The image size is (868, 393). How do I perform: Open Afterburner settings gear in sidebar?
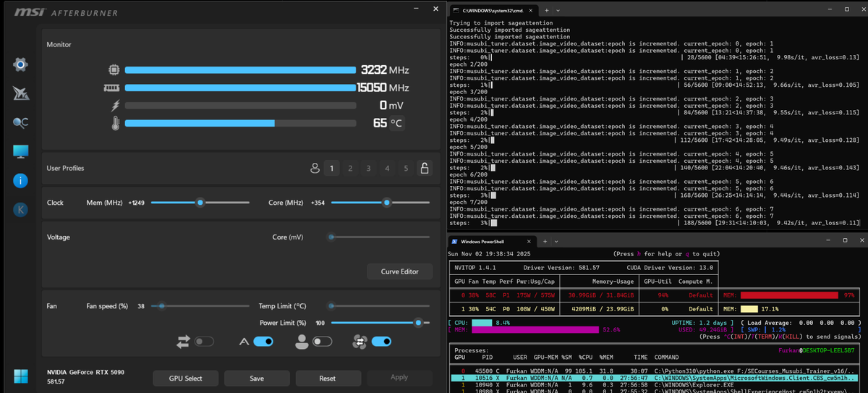pyautogui.click(x=20, y=64)
